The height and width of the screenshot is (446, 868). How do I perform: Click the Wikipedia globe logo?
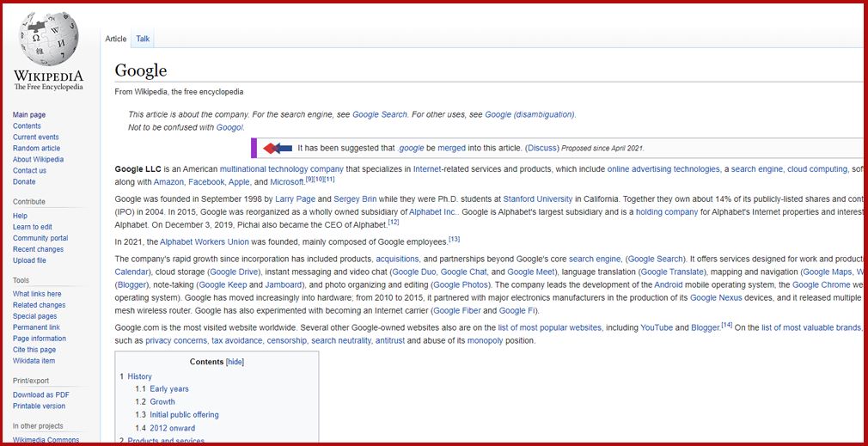49,40
